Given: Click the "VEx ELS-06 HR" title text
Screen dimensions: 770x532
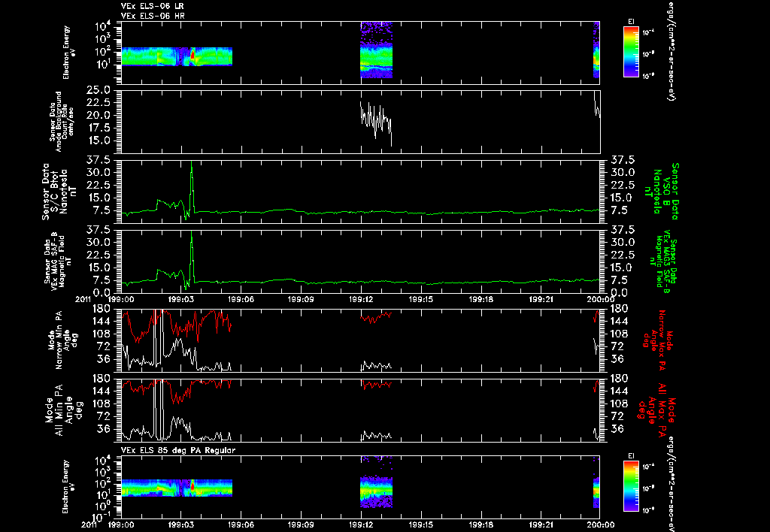Looking at the screenshot, I should (153, 17).
